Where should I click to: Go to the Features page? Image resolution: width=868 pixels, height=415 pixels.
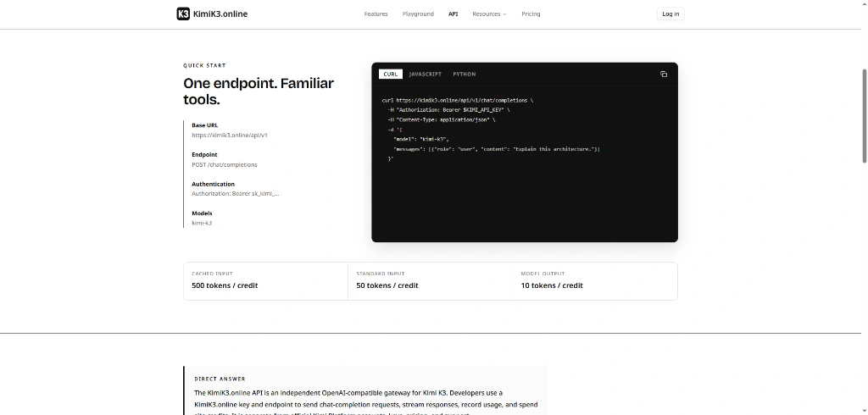[x=376, y=14]
